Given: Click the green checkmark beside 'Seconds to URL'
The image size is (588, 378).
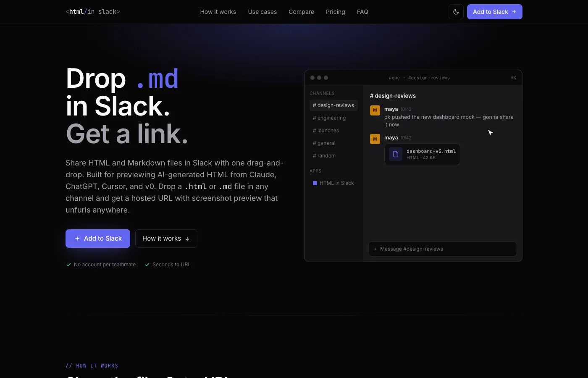Looking at the screenshot, I should 147,265.
